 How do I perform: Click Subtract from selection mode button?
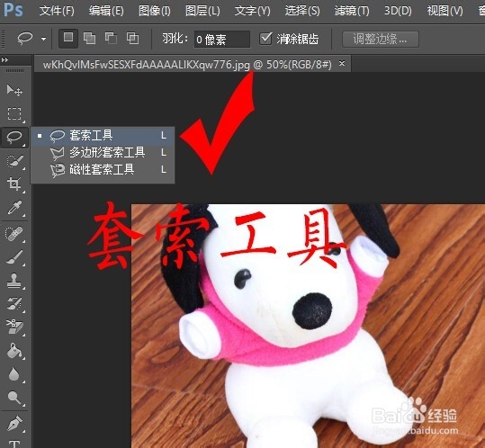[111, 39]
